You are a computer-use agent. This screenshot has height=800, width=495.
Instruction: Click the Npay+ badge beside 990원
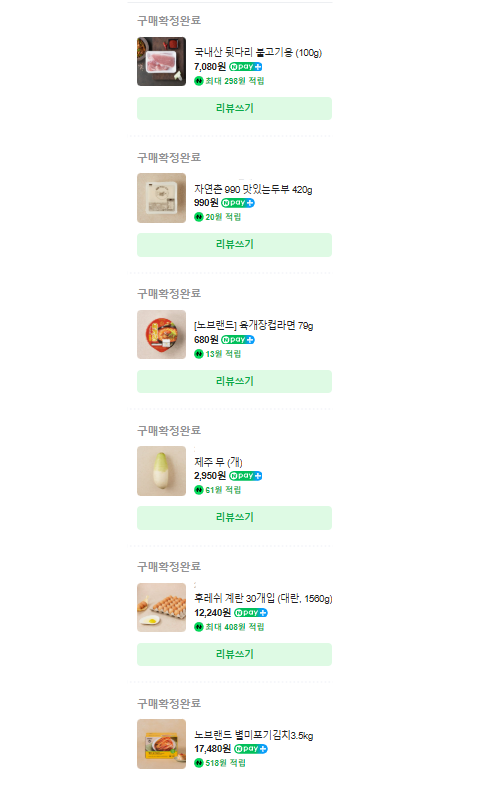pyautogui.click(x=238, y=203)
